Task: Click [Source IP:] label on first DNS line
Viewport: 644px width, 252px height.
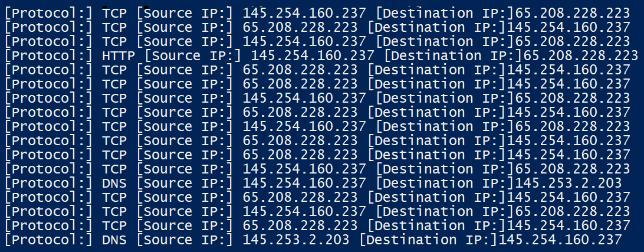Action: pos(185,184)
